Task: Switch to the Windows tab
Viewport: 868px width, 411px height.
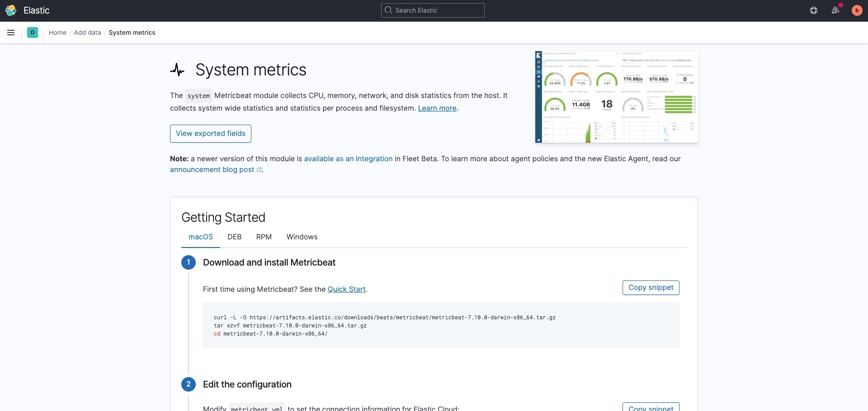Action: point(302,237)
